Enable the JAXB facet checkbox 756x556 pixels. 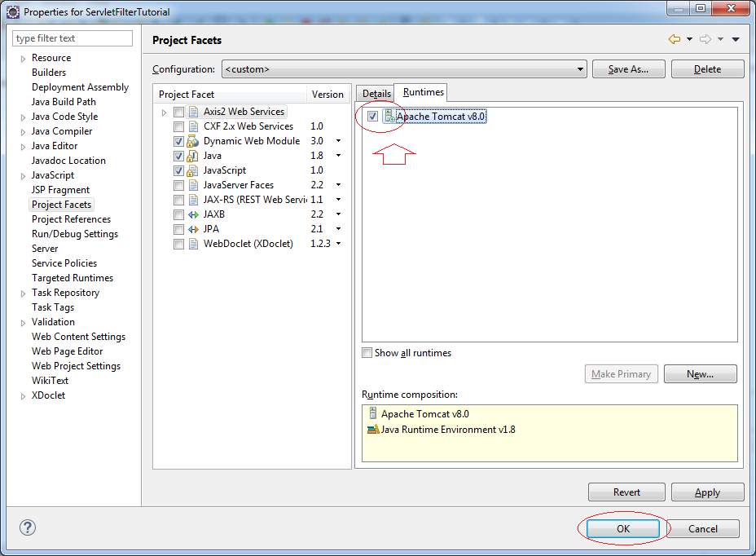coord(179,214)
